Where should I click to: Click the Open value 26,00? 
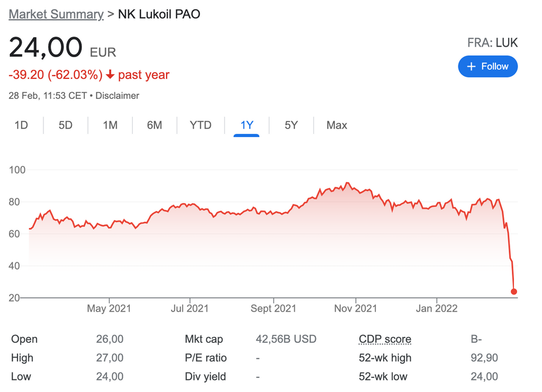[x=110, y=339]
